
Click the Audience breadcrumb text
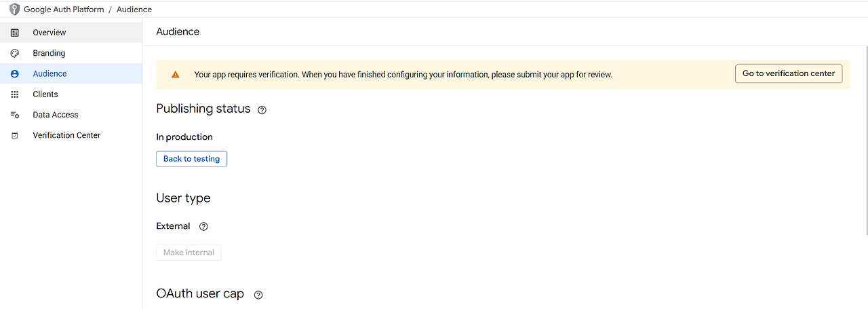click(134, 10)
